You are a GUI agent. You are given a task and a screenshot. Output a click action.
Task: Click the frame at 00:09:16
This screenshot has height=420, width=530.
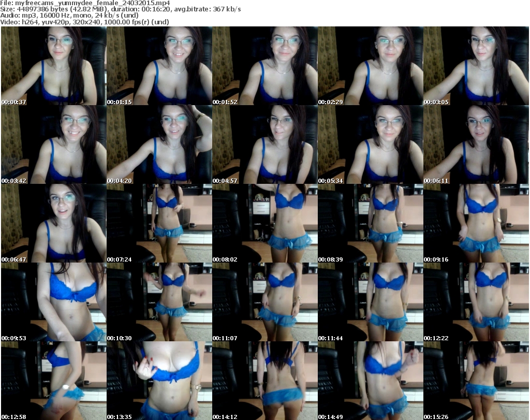coord(476,223)
